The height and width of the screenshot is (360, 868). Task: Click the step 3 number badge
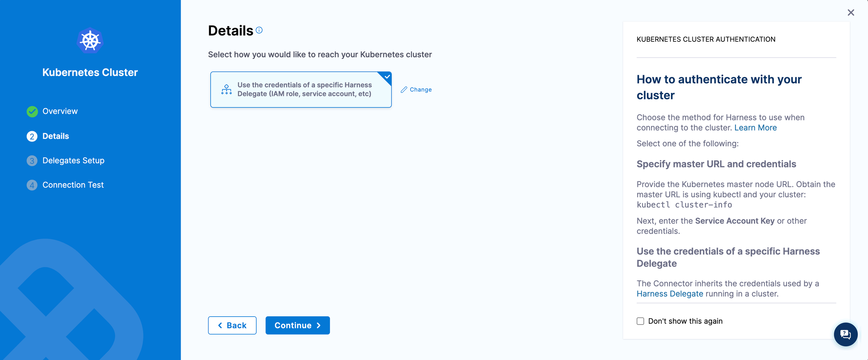(x=32, y=161)
